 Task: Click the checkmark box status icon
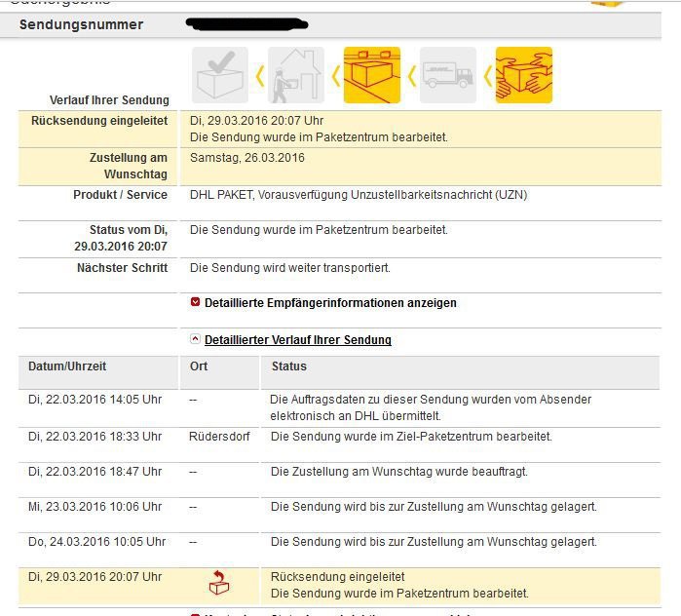click(x=220, y=75)
